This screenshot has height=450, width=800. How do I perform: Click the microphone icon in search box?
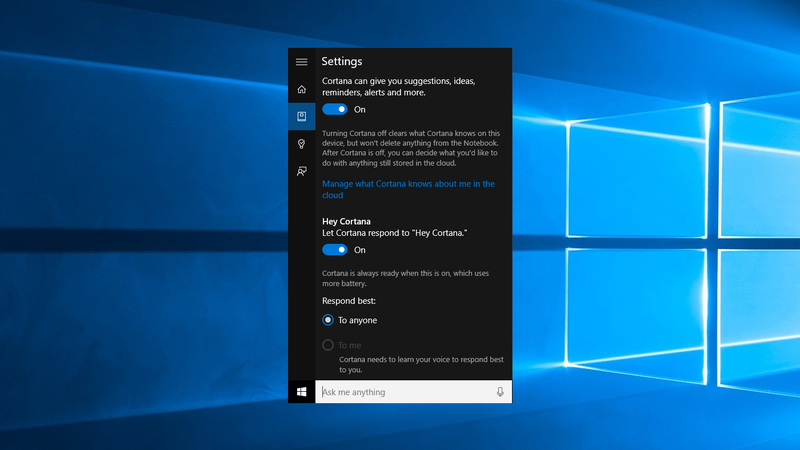500,392
